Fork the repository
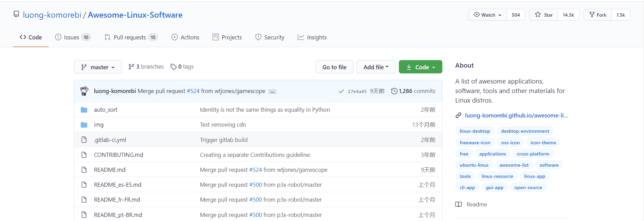This screenshot has width=644, height=221. pos(598,15)
